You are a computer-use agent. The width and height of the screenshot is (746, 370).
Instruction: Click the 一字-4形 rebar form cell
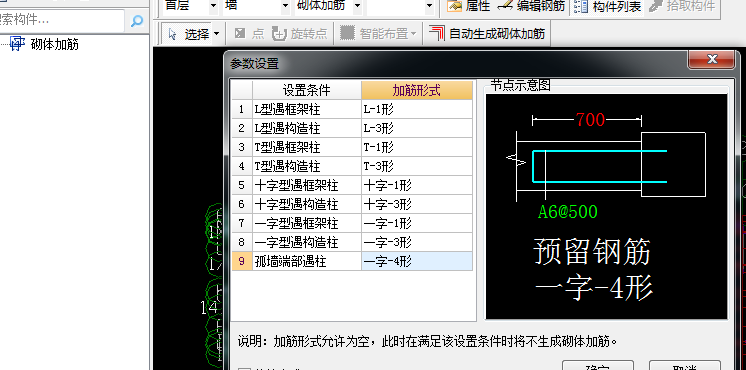(x=417, y=261)
